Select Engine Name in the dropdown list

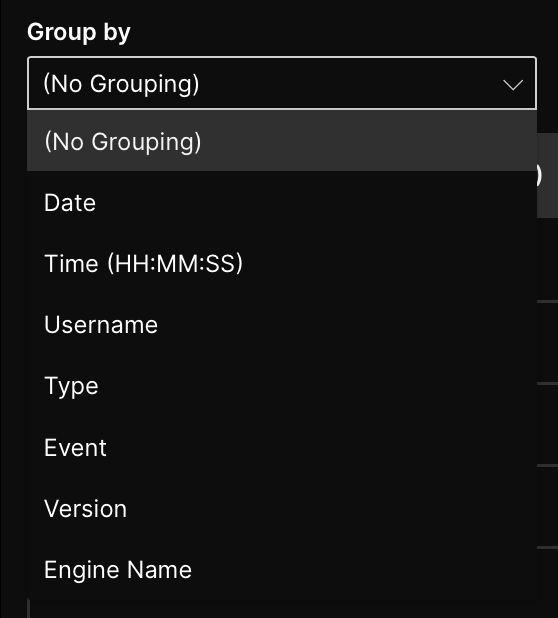point(282,569)
